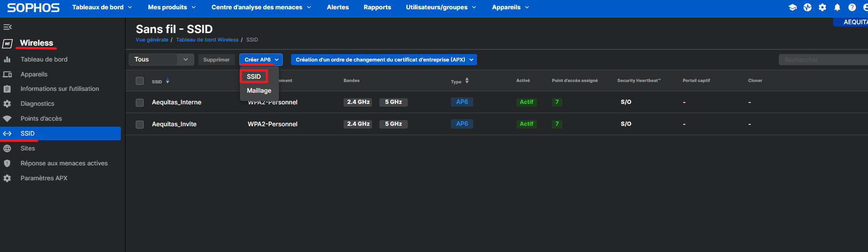Screen dimensions: 868x252
Task: Open Tableau de bord via bar chart icon
Action: tap(7, 60)
